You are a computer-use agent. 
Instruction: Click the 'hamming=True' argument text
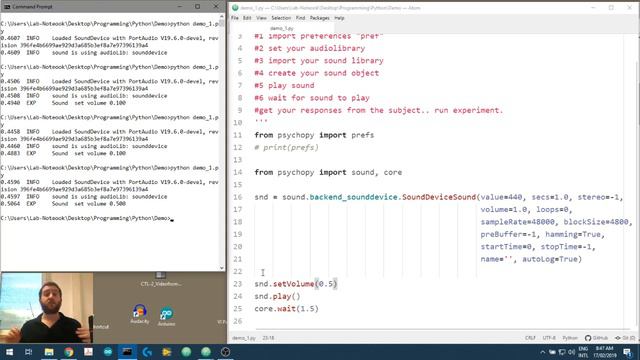click(573, 234)
